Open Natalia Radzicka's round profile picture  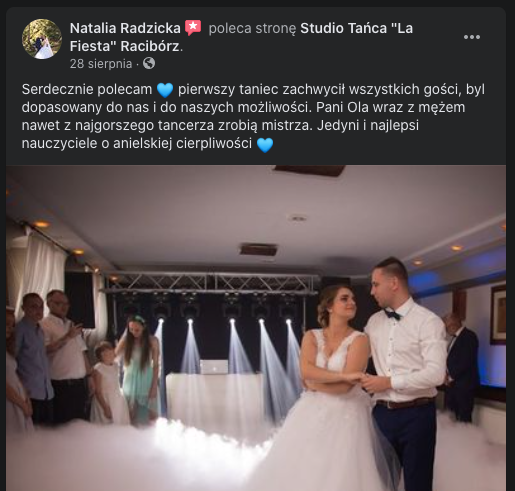click(42, 39)
